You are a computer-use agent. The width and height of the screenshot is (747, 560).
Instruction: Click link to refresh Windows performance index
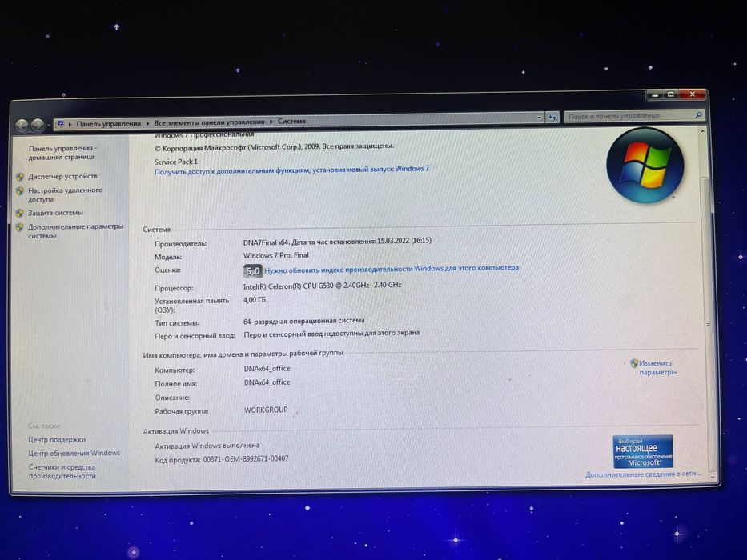tap(392, 269)
